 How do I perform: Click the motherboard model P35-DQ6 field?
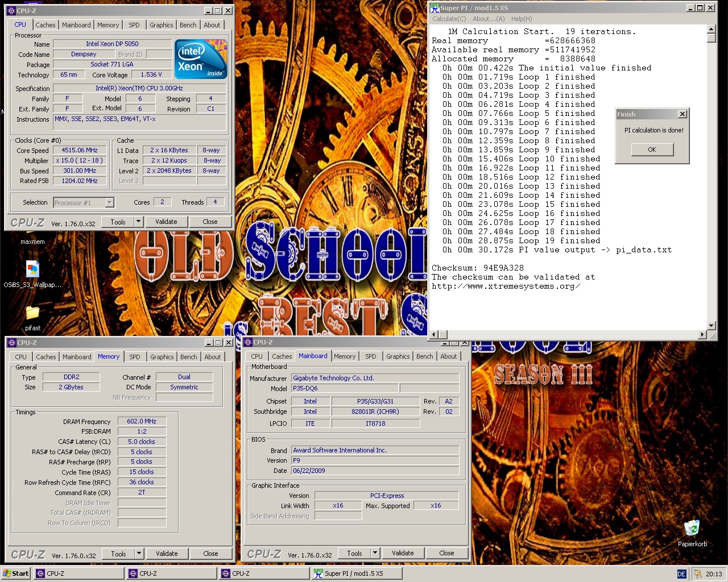pos(345,389)
